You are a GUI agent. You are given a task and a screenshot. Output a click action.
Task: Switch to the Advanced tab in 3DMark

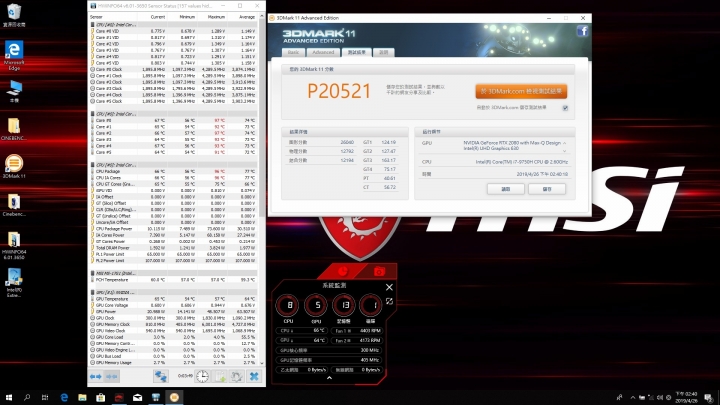click(x=323, y=52)
